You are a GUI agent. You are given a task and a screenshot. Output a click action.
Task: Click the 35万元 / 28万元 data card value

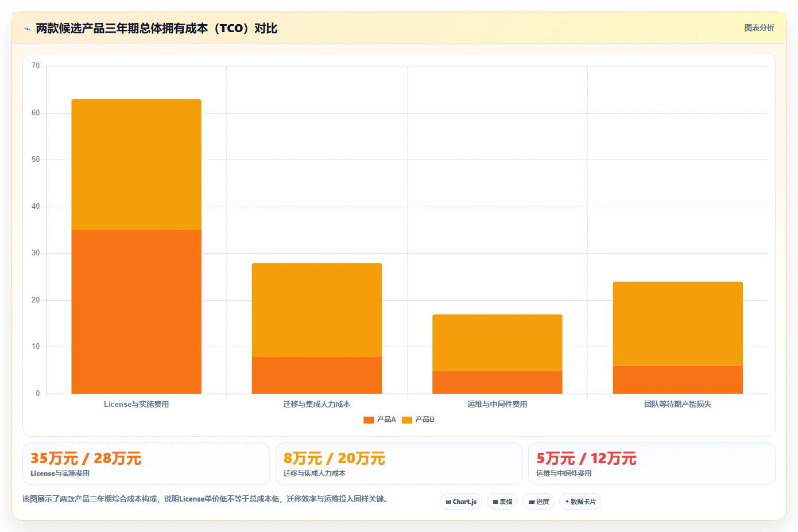point(86,459)
